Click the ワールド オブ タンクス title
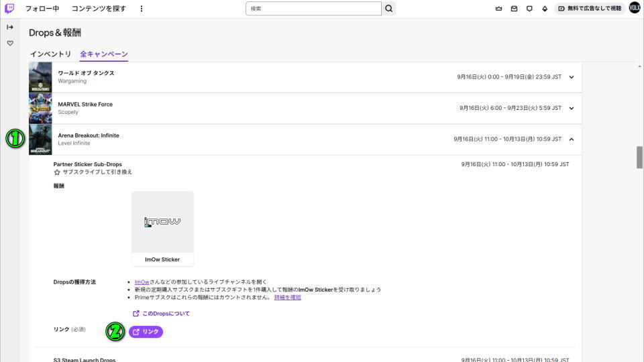Screen dimensions: 644x362 [86, 73]
